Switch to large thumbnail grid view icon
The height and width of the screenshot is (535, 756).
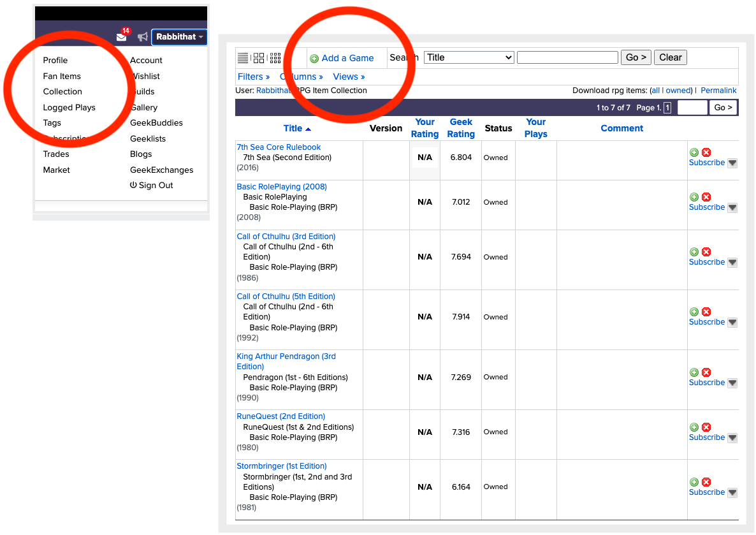(x=259, y=58)
